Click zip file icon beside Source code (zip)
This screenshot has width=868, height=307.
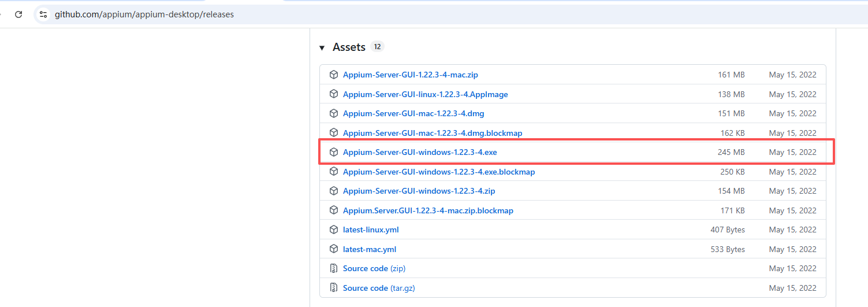333,268
